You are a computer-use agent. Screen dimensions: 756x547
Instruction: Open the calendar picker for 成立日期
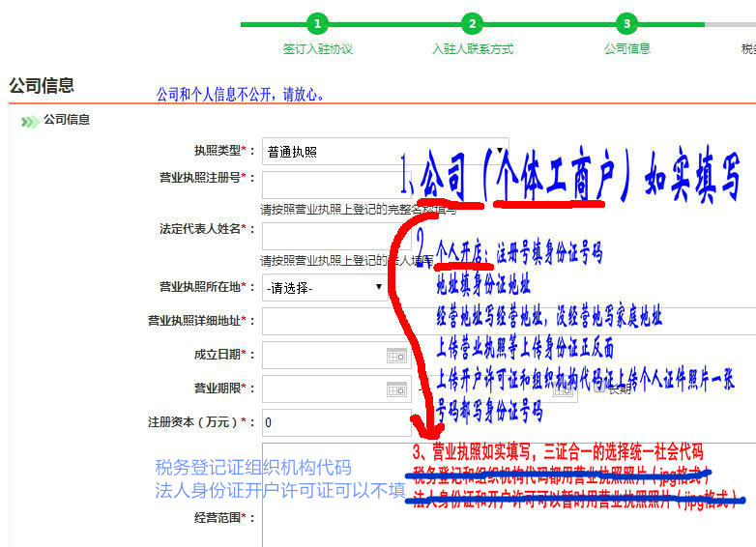pyautogui.click(x=396, y=356)
